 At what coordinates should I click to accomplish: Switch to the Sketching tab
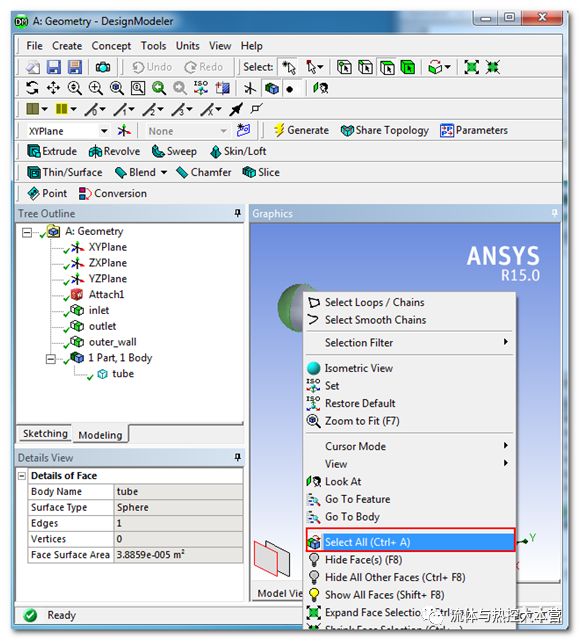pyautogui.click(x=45, y=434)
